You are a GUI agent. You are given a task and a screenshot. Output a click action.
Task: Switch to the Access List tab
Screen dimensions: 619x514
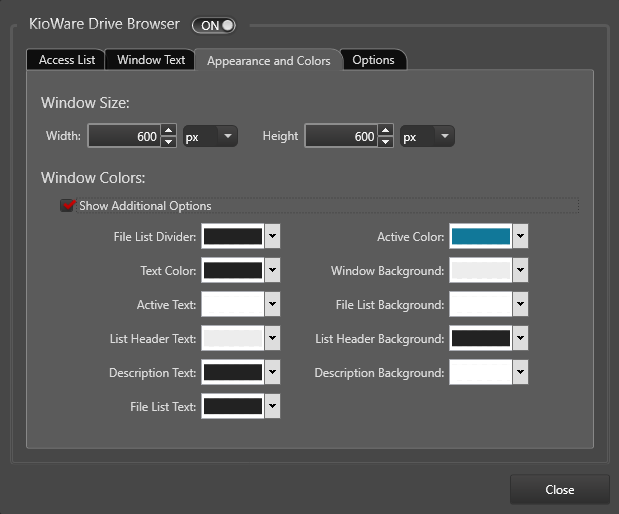point(66,60)
